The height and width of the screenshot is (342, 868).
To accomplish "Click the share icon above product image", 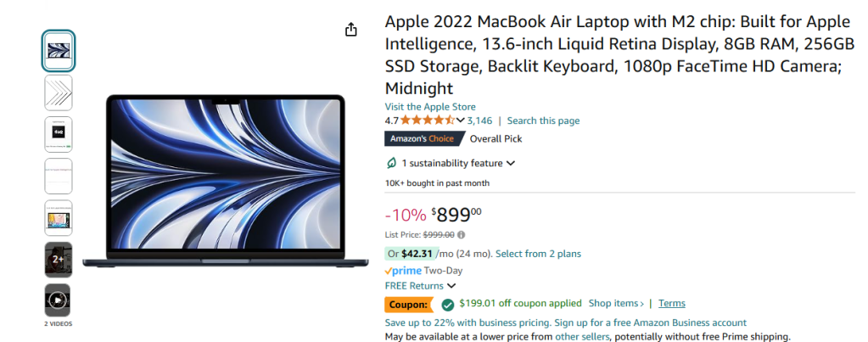I will click(351, 30).
